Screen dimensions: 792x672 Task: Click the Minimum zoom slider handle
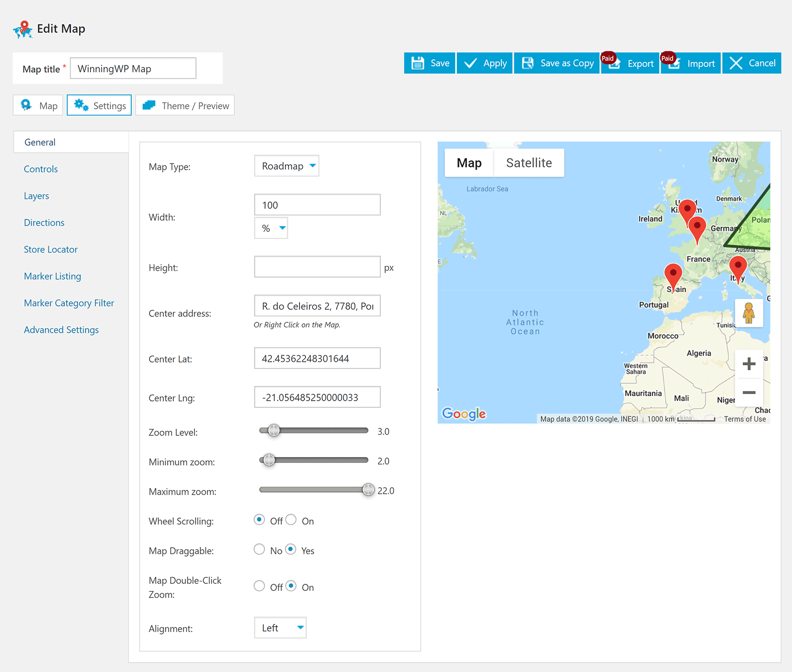(269, 460)
